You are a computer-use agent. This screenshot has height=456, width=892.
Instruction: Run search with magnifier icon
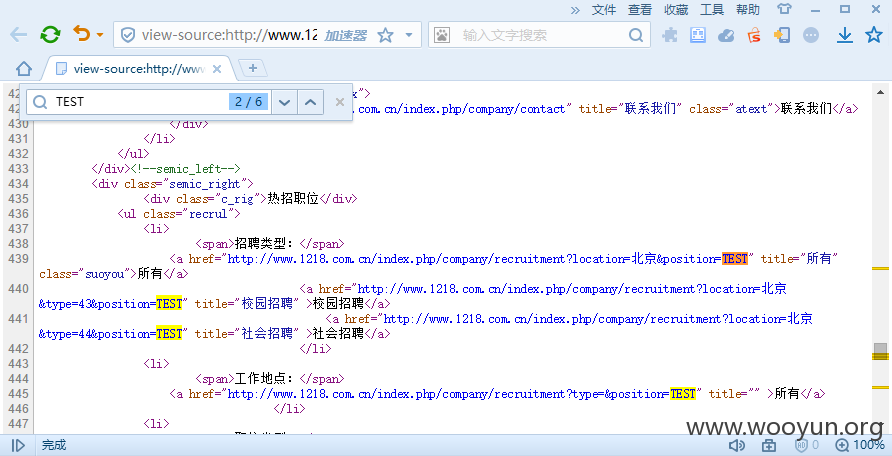coord(637,35)
